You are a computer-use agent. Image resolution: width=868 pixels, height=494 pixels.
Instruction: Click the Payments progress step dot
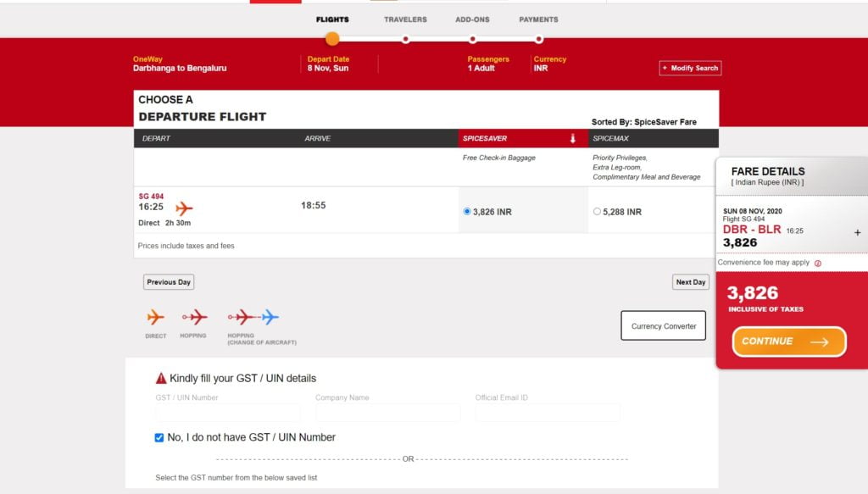pos(539,38)
